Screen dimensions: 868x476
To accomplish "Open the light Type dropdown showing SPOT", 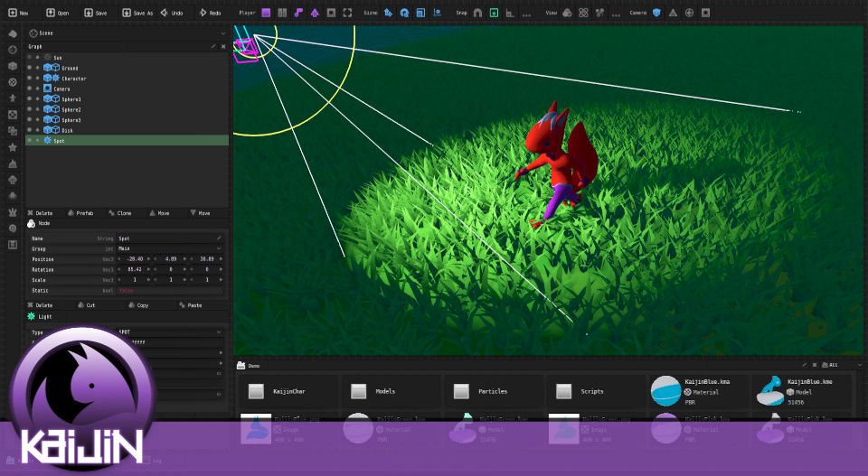I will [x=170, y=332].
